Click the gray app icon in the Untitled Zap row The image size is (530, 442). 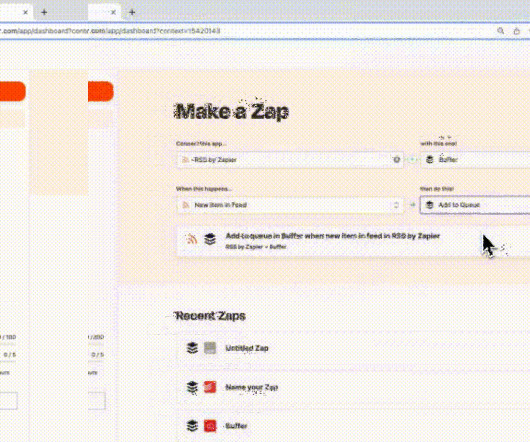pyautogui.click(x=210, y=348)
